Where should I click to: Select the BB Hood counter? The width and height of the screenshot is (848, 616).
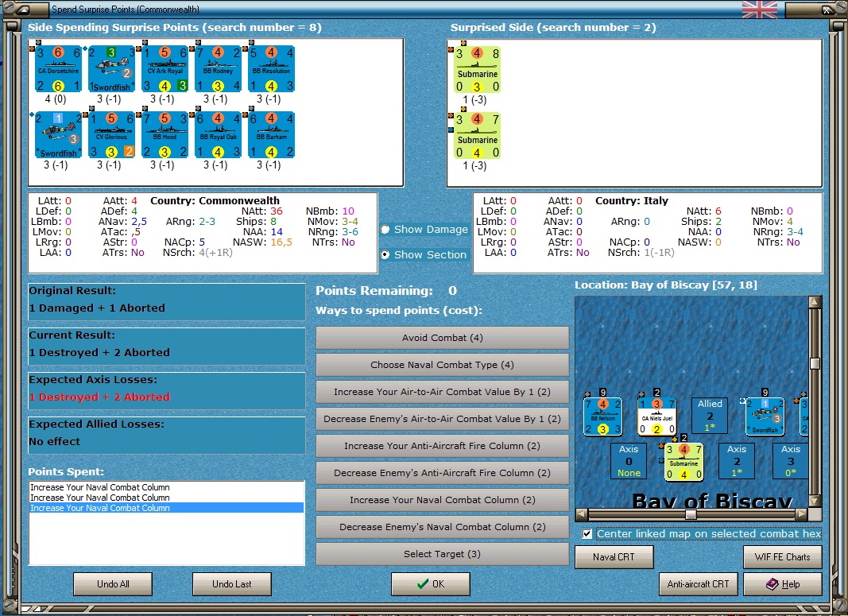coord(165,134)
